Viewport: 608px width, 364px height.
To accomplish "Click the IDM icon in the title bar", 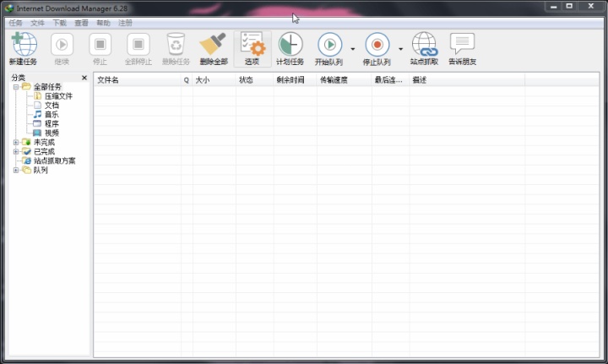I will point(8,8).
